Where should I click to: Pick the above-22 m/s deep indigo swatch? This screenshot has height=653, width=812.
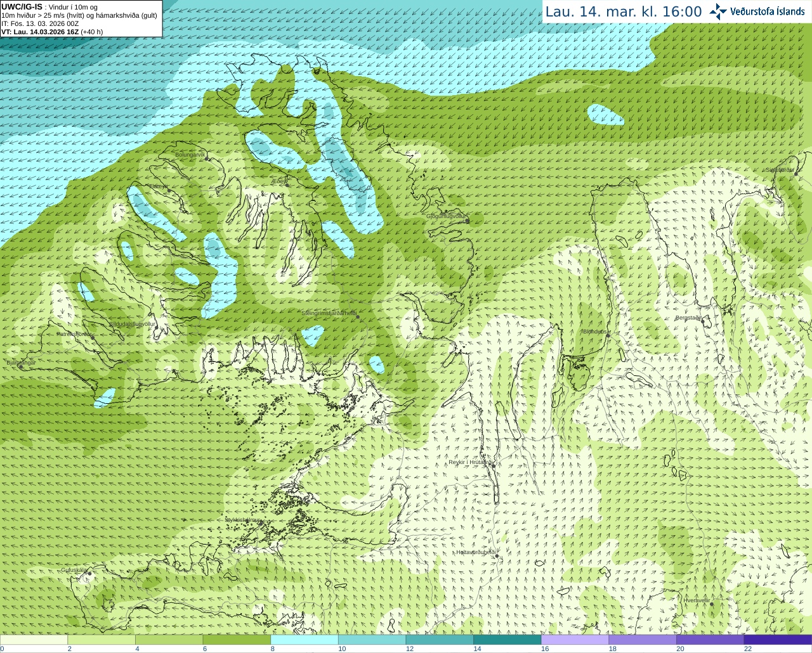[x=778, y=640]
